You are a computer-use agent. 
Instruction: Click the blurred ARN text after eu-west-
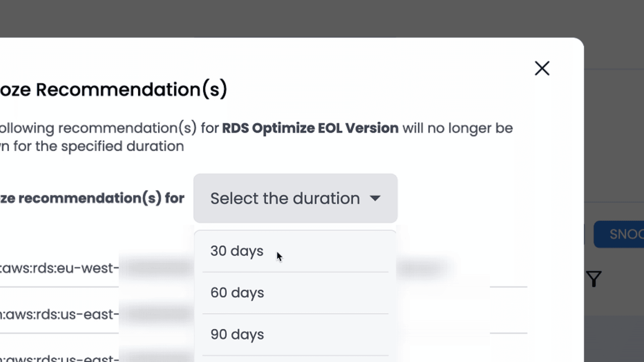coord(157,268)
